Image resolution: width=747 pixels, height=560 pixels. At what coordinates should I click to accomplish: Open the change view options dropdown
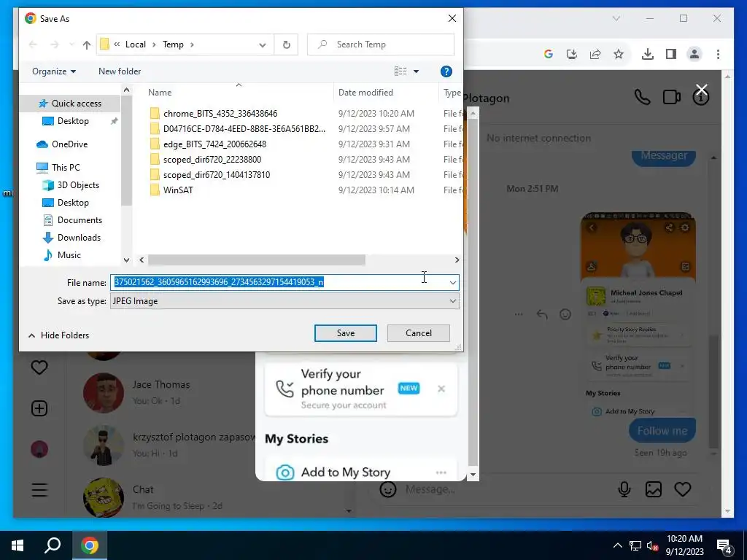click(x=416, y=71)
